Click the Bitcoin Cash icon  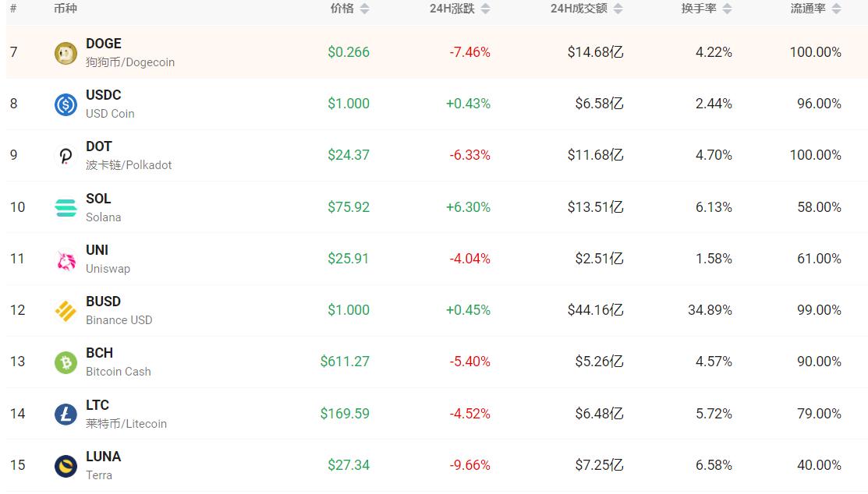pyautogui.click(x=66, y=362)
